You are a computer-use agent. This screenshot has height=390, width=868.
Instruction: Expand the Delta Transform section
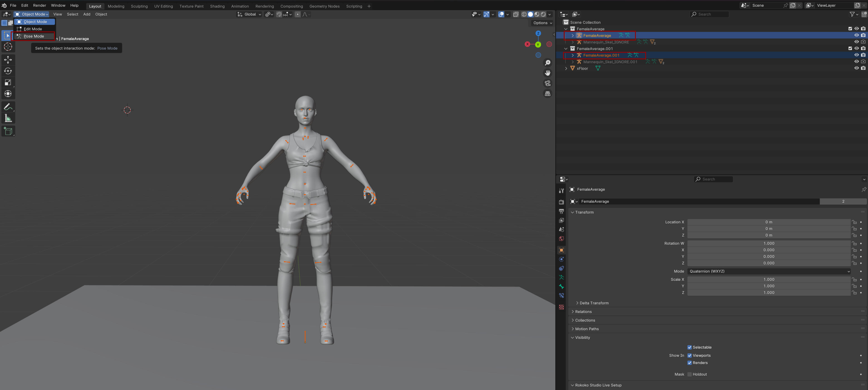point(594,303)
